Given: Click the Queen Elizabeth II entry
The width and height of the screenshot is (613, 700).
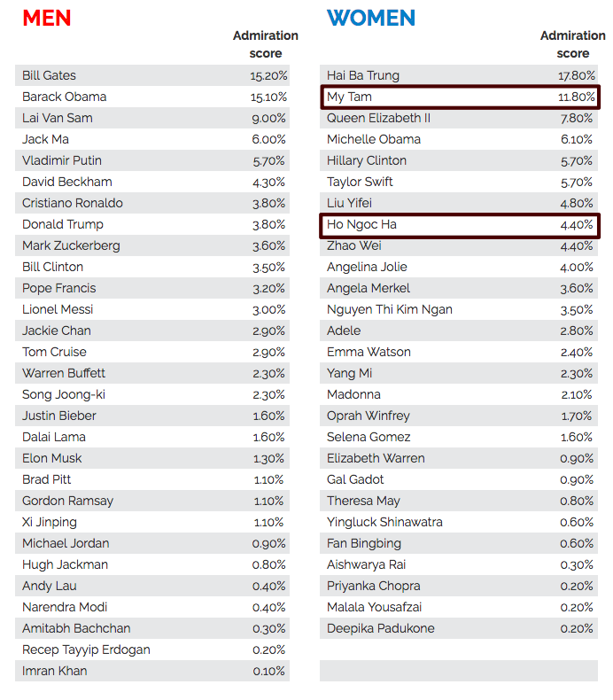Looking at the screenshot, I should (459, 118).
